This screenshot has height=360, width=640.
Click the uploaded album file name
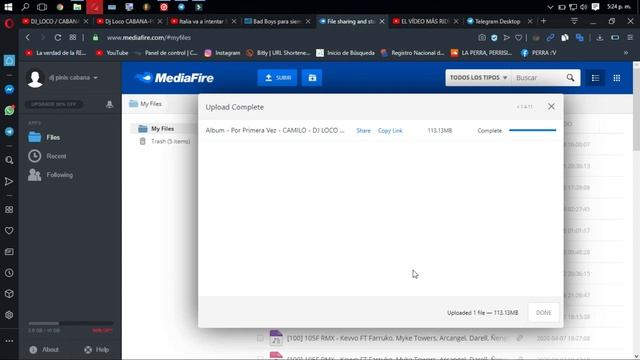275,131
